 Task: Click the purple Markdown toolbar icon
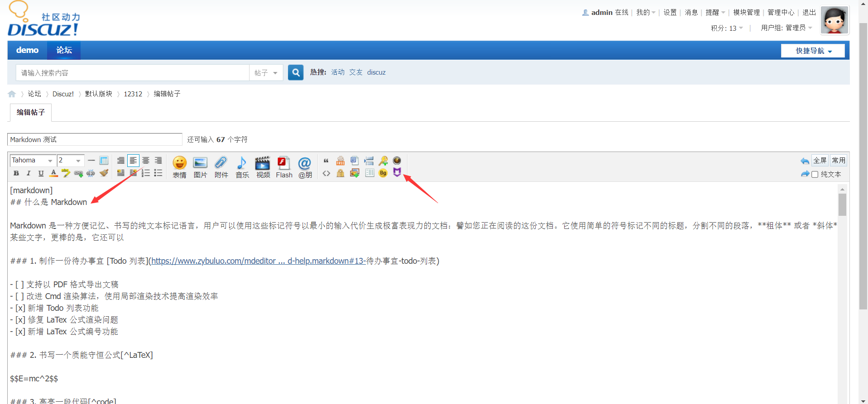397,172
